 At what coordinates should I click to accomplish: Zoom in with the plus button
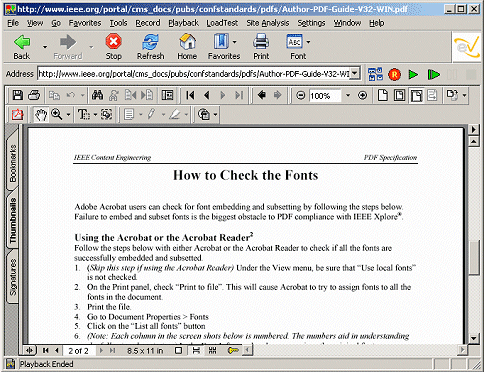tap(362, 96)
